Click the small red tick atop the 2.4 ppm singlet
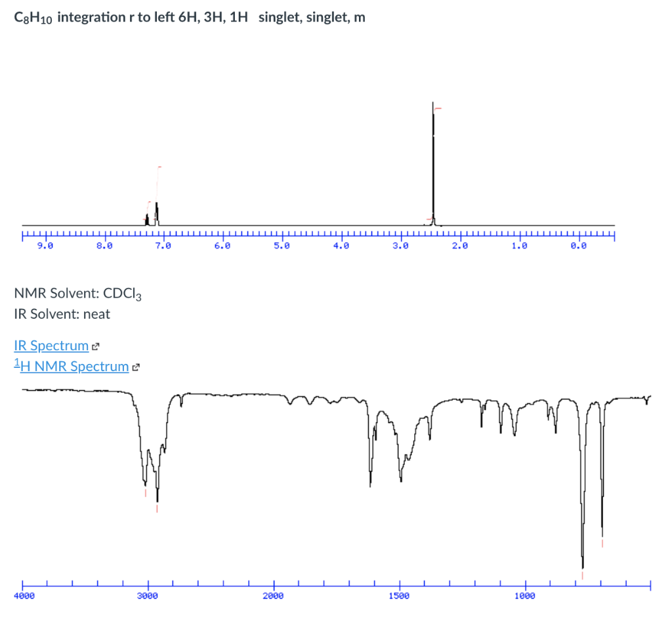Screen dimensions: 672x621 (436, 107)
